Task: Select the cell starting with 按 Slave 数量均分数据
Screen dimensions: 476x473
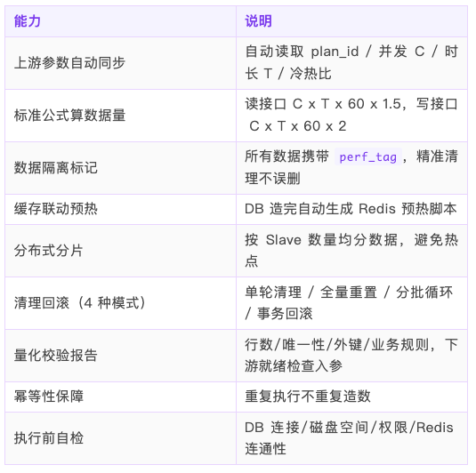Action: [x=351, y=251]
